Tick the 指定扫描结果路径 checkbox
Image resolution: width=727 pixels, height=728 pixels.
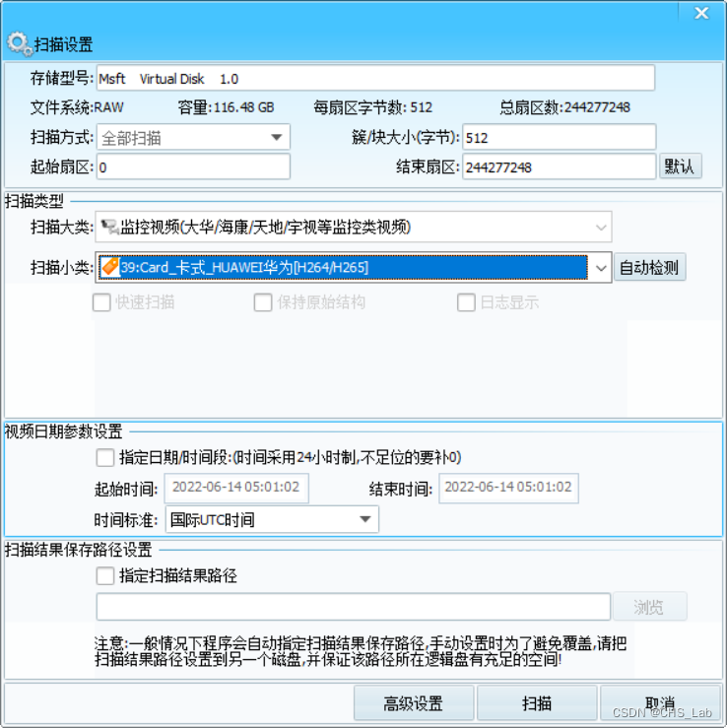click(105, 576)
